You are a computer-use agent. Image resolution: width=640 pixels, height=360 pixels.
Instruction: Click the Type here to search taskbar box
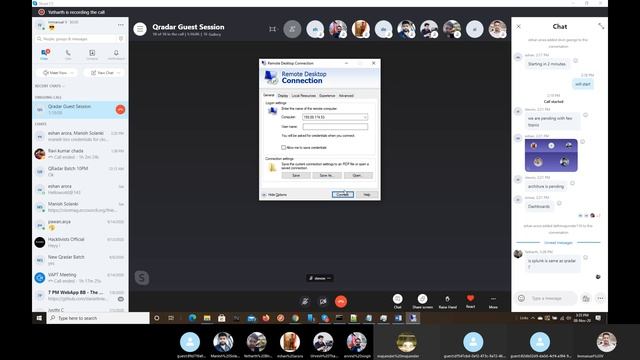tap(98, 318)
